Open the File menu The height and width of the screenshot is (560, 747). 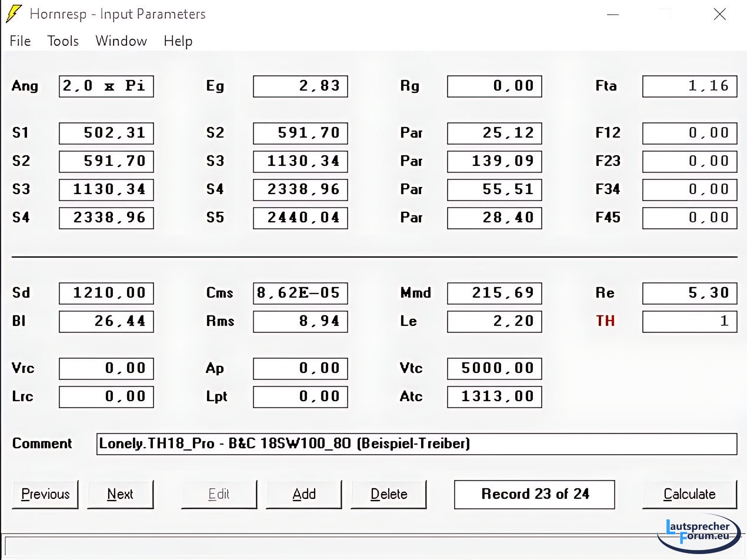point(20,41)
